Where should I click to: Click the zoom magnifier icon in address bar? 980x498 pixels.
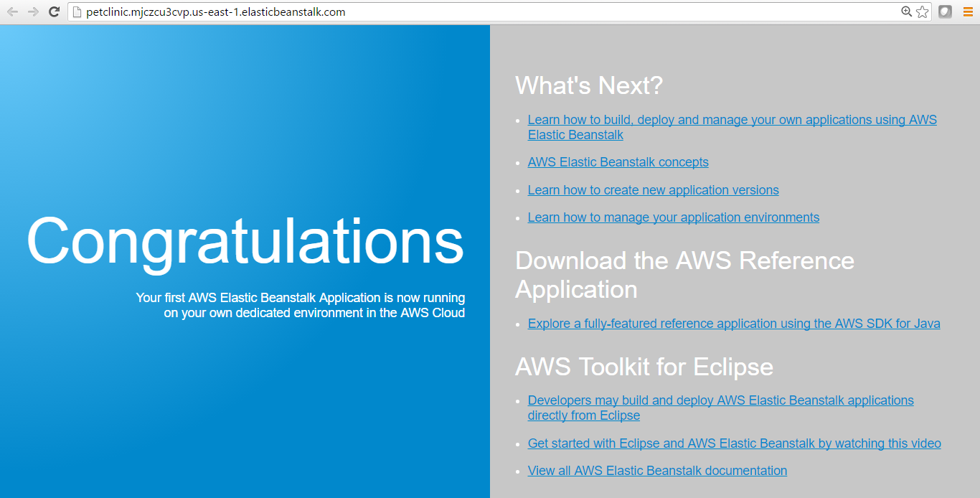click(907, 11)
